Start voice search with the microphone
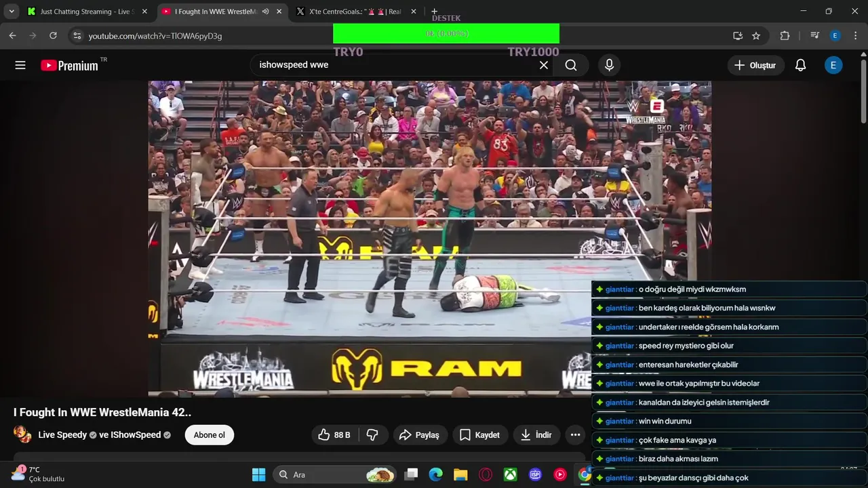Viewport: 868px width, 488px height. (609, 65)
